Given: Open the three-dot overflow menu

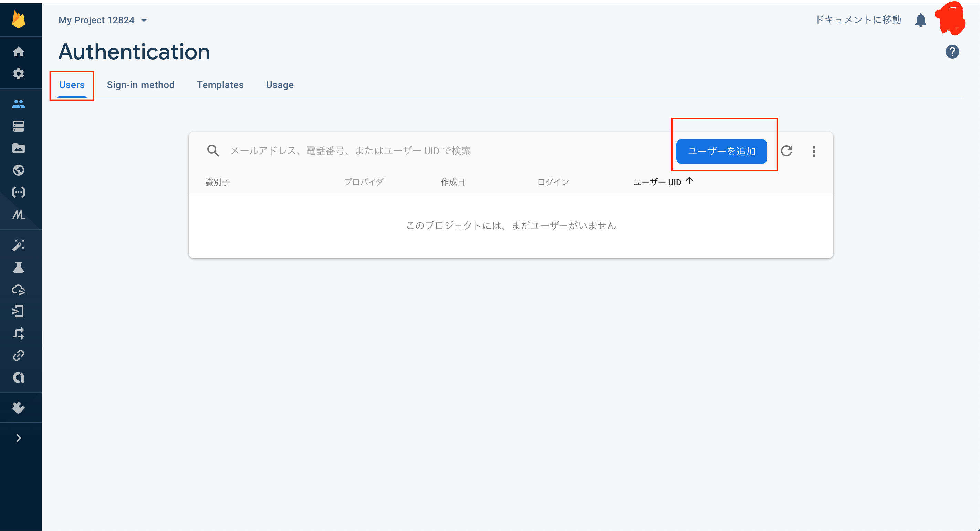Looking at the screenshot, I should tap(814, 152).
